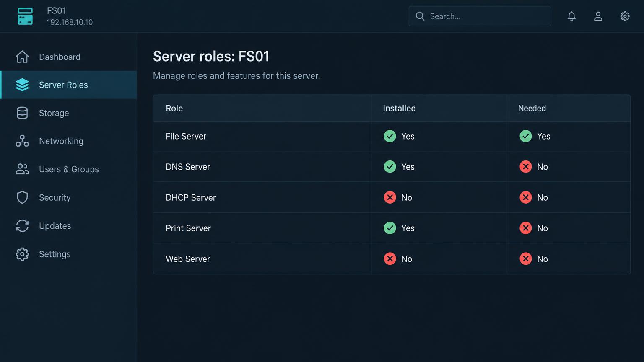The image size is (644, 362).
Task: Click DHCP Server installed cross icon
Action: [x=390, y=197]
